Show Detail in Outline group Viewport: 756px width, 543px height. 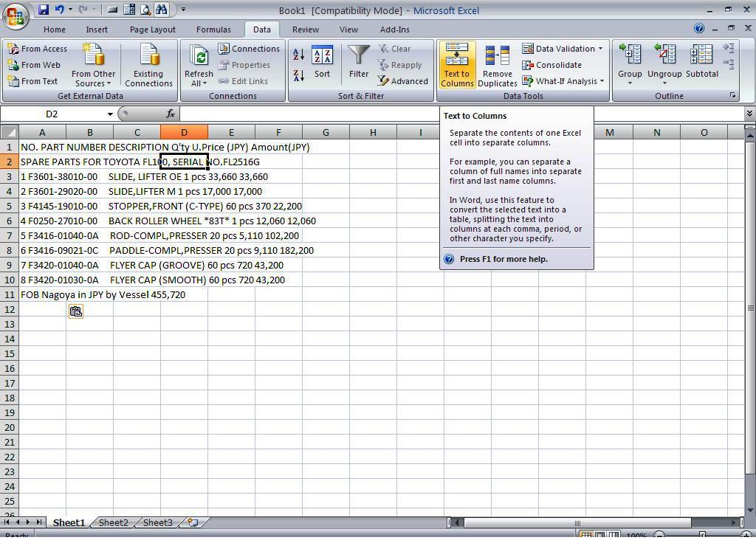tap(729, 48)
